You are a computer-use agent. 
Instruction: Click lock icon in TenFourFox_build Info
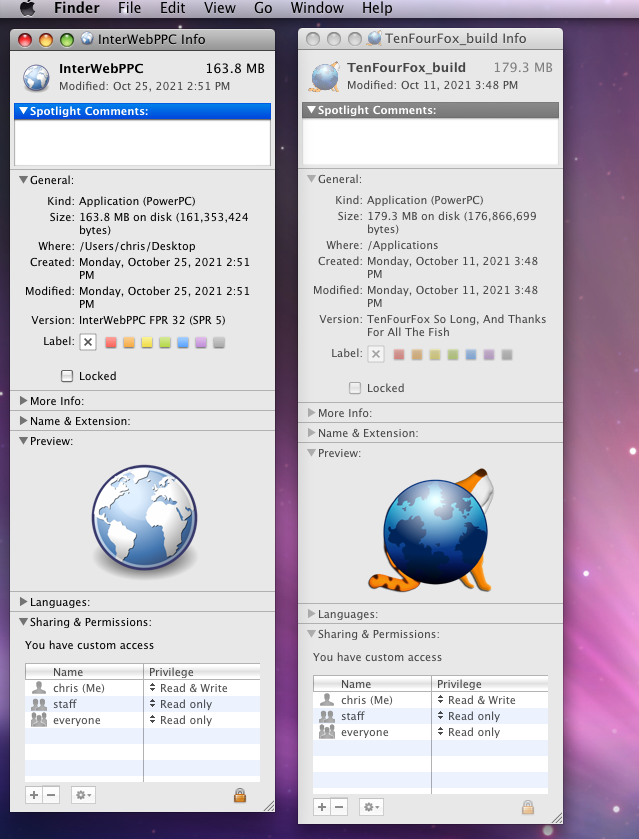coord(528,807)
